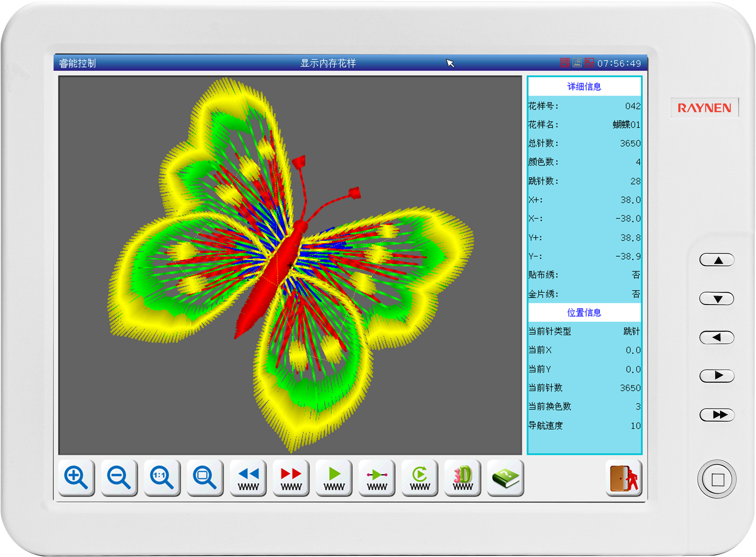Step stitches backward with blue rewind icon
756x557 pixels.
(x=248, y=478)
